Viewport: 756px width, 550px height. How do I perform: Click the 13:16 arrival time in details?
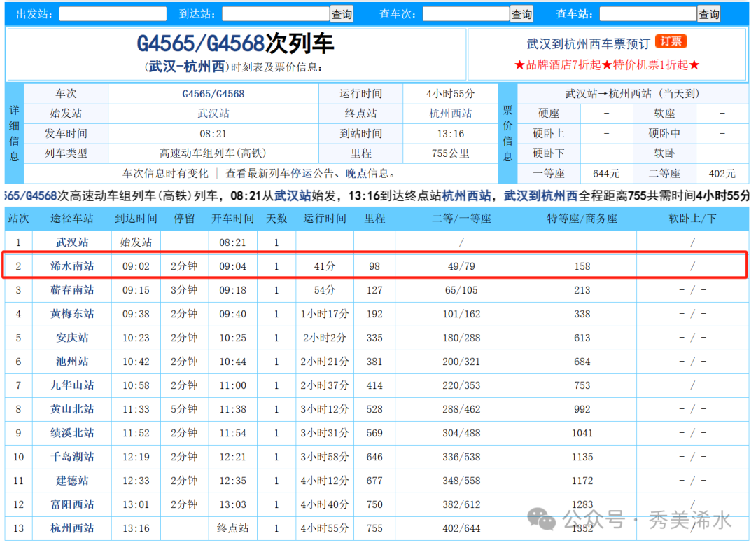coord(450,134)
